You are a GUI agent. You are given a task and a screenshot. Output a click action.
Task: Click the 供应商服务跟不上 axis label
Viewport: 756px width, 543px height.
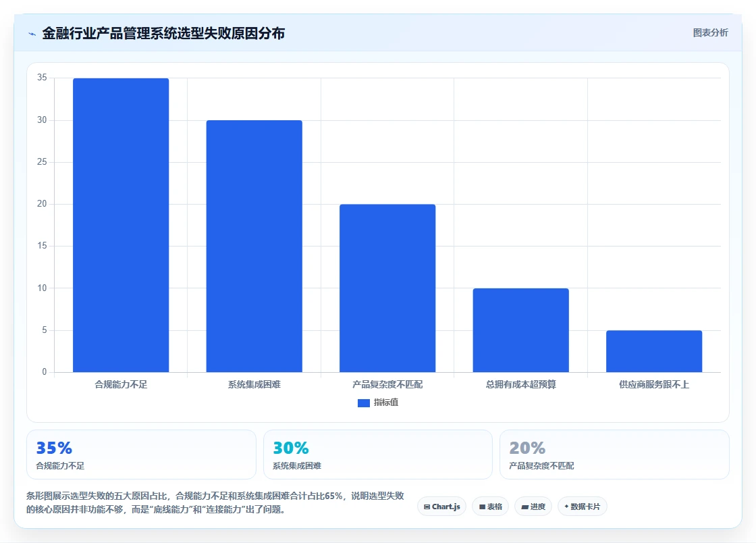(x=654, y=384)
